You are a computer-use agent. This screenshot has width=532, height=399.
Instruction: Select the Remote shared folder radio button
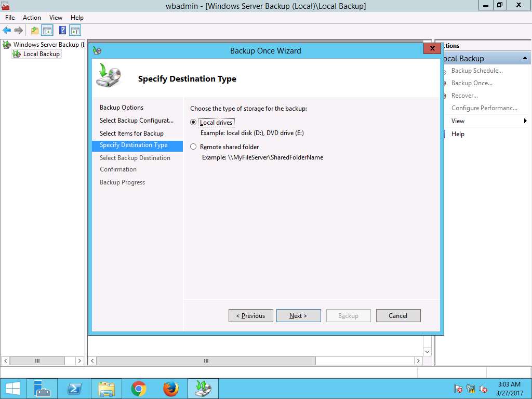[193, 147]
